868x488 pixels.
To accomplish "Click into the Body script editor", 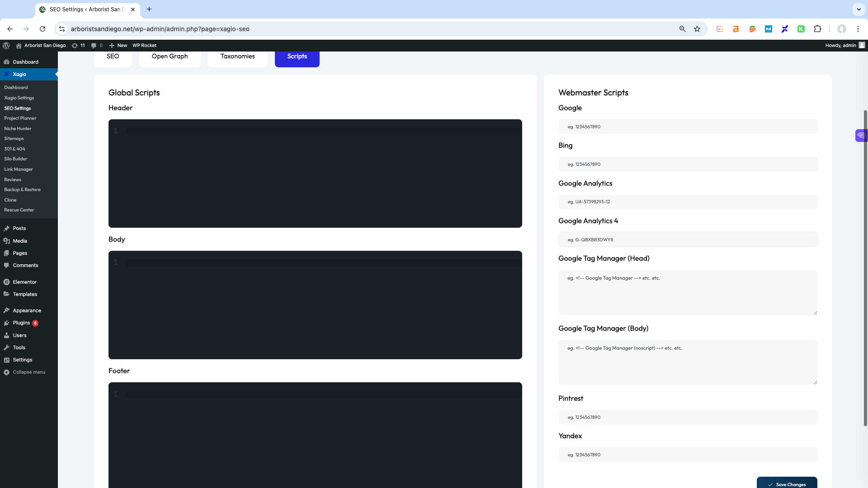I will point(315,305).
